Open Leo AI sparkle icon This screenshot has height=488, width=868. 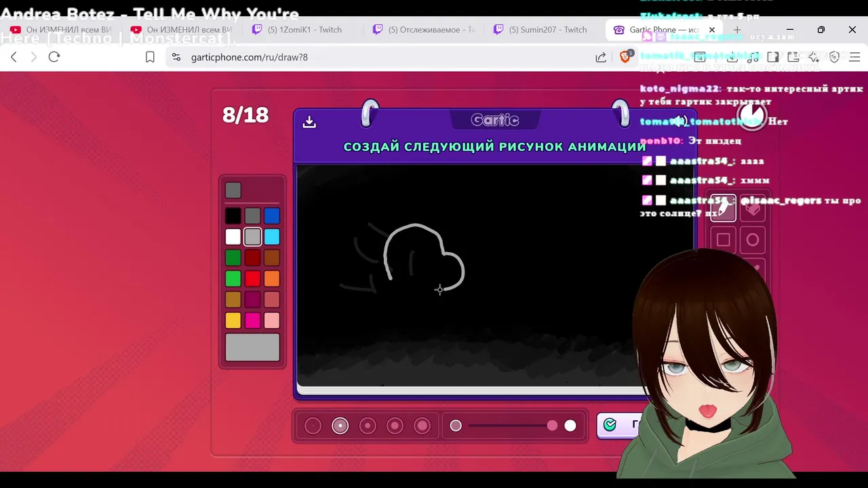click(x=814, y=57)
